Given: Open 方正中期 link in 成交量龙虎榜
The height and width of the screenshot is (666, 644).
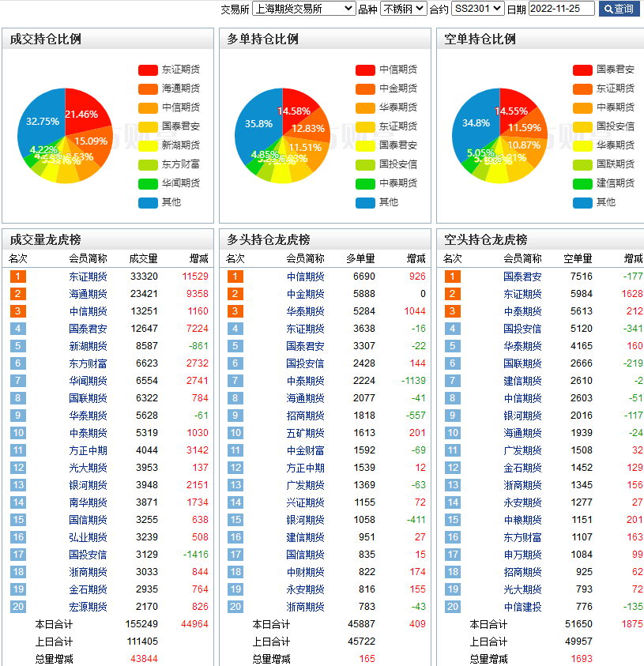Looking at the screenshot, I should [x=88, y=450].
